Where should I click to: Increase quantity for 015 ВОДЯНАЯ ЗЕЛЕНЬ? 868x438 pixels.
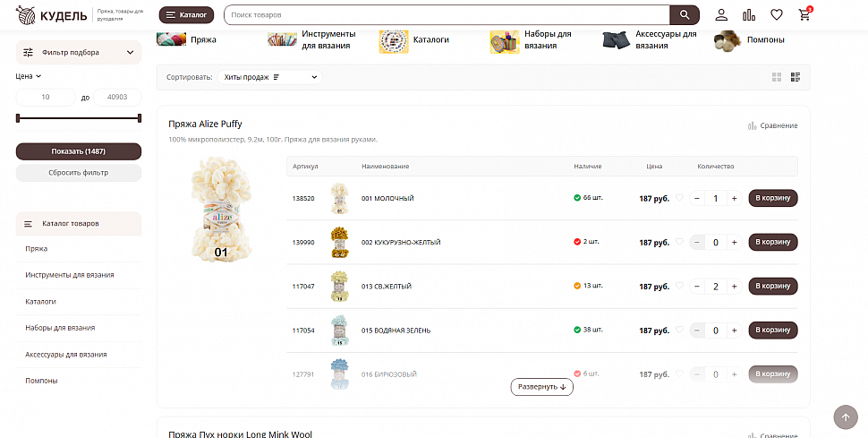(x=734, y=331)
